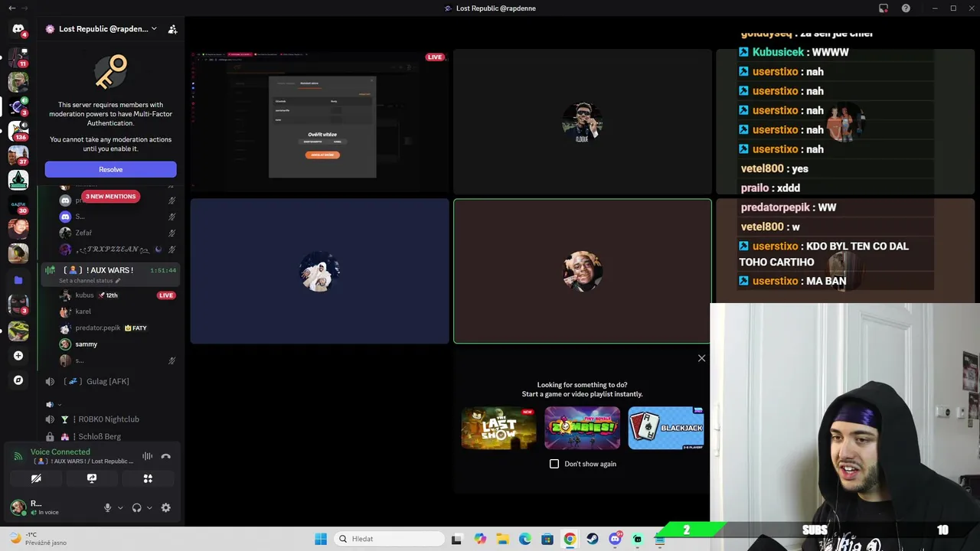Select the AUX WARS voice channel
Screen dimensions: 980x551
109,270
